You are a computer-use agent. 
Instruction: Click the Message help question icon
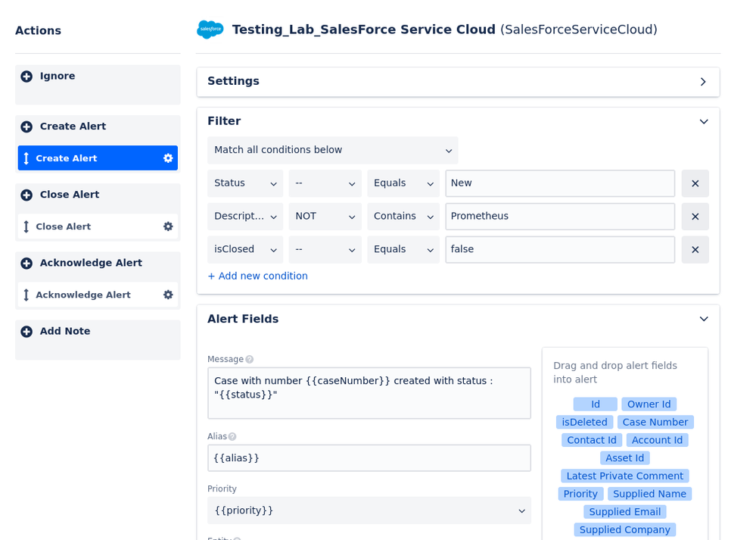[x=249, y=359]
